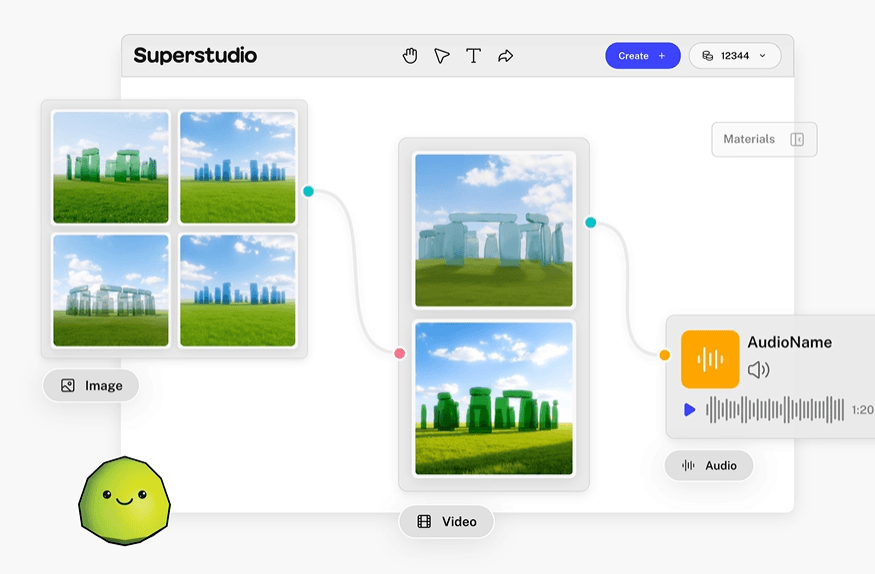Play the AudioName audio clip
The height and width of the screenshot is (574, 875).
[x=690, y=410]
